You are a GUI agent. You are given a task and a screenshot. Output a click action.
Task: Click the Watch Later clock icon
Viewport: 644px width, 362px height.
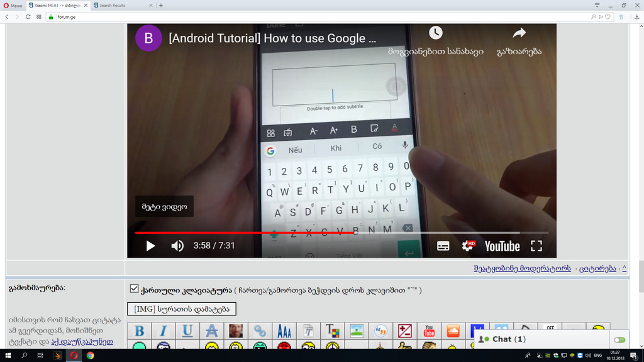coord(436,33)
